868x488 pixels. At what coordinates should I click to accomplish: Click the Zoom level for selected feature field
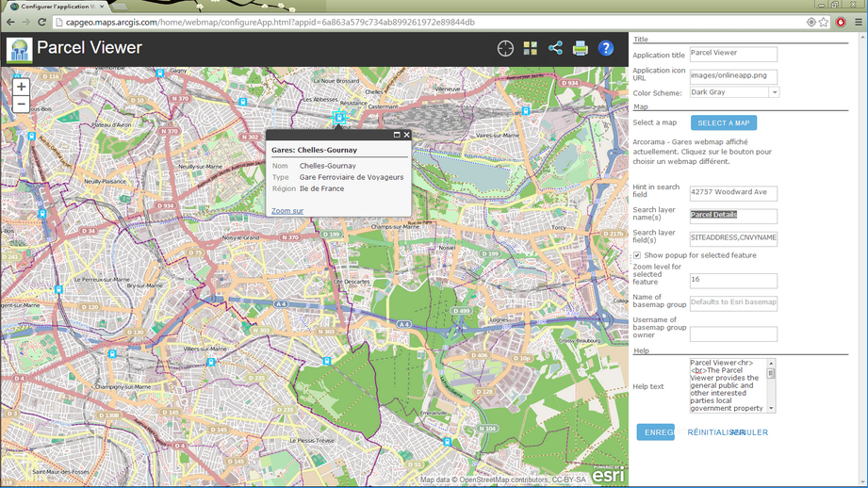click(x=733, y=280)
